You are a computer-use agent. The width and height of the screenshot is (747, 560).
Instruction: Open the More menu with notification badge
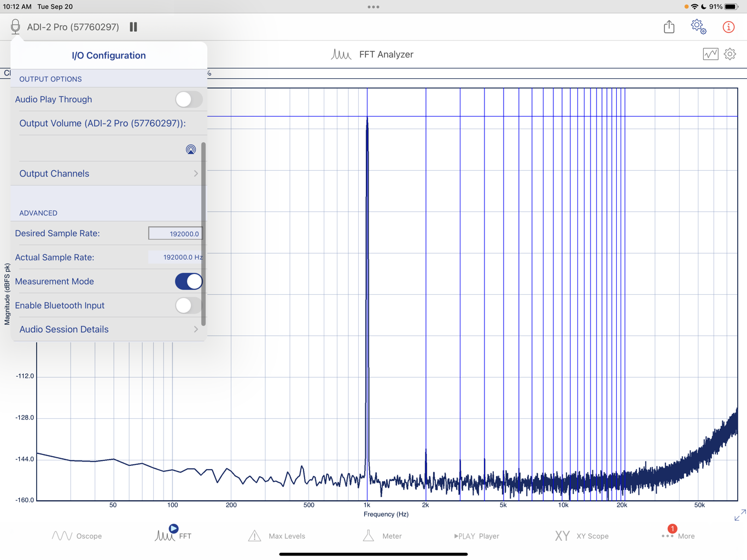click(678, 536)
